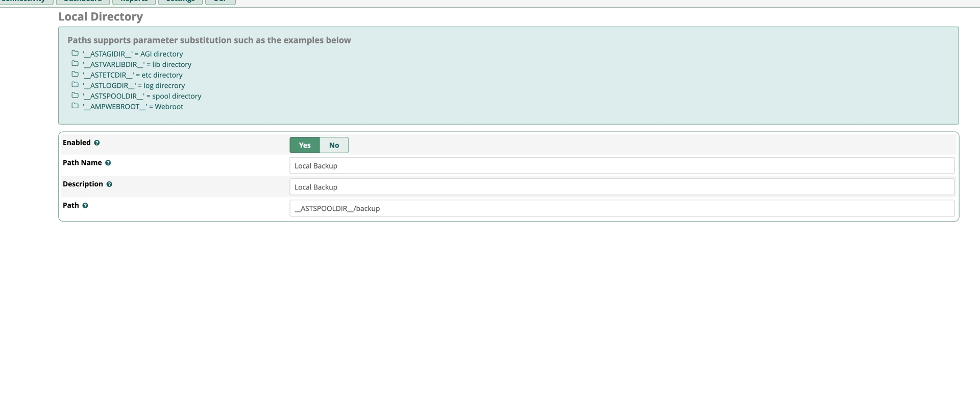Open the Connectivity menu
The image size is (980, 412).
(24, 2)
